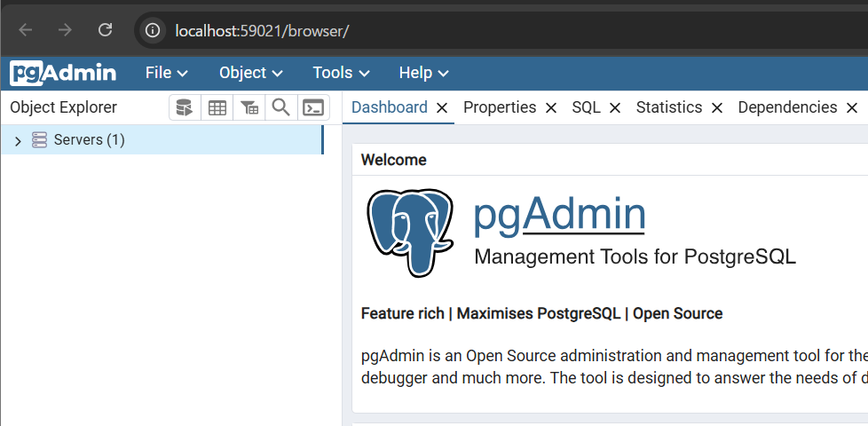868x426 pixels.
Task: Close the SQL tab
Action: [x=615, y=108]
